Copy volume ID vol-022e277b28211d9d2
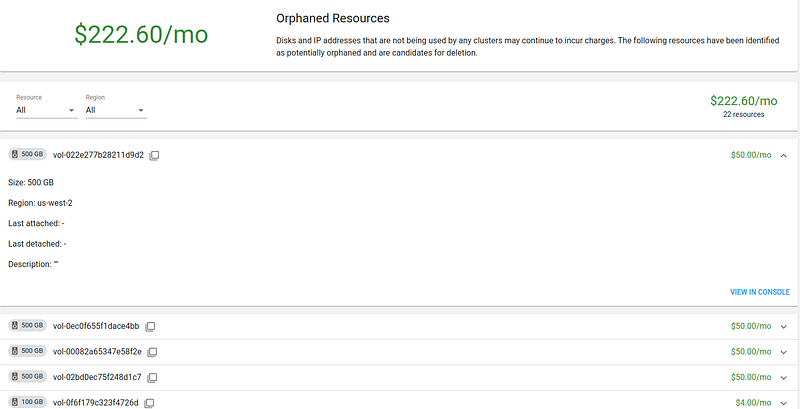 [155, 155]
